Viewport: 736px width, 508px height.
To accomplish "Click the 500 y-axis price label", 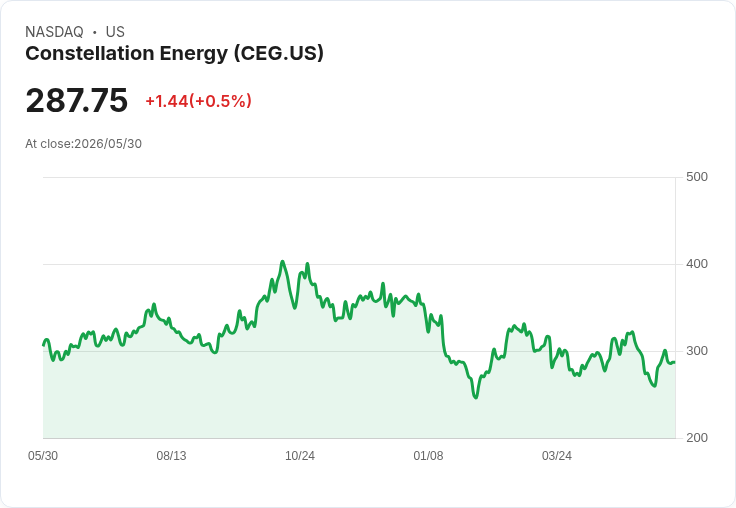I will click(697, 177).
